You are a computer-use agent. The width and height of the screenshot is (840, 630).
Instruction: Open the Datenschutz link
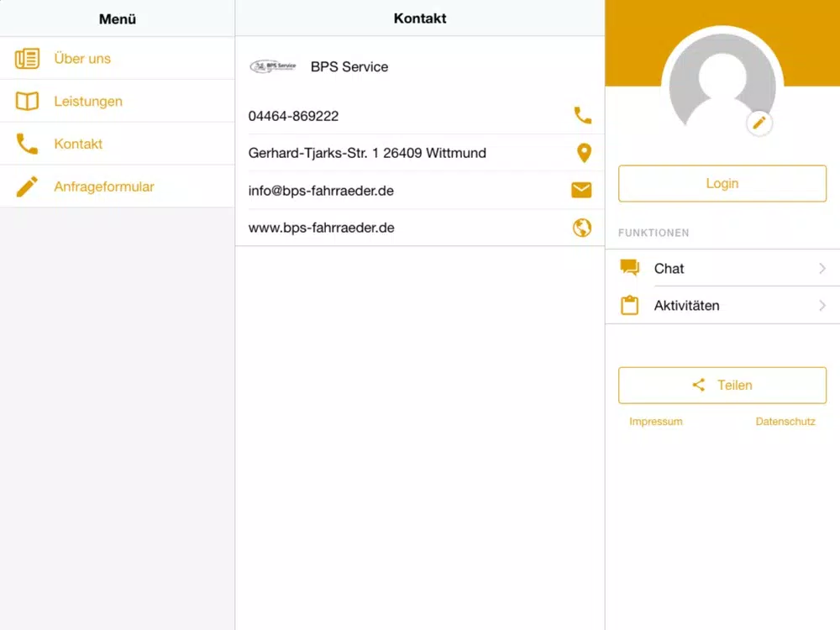coord(785,422)
